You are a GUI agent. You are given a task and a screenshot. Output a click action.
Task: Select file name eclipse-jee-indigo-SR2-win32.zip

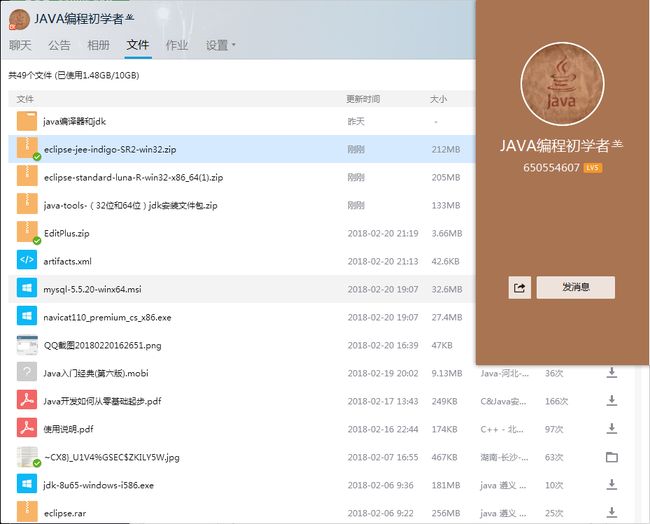pyautogui.click(x=110, y=149)
